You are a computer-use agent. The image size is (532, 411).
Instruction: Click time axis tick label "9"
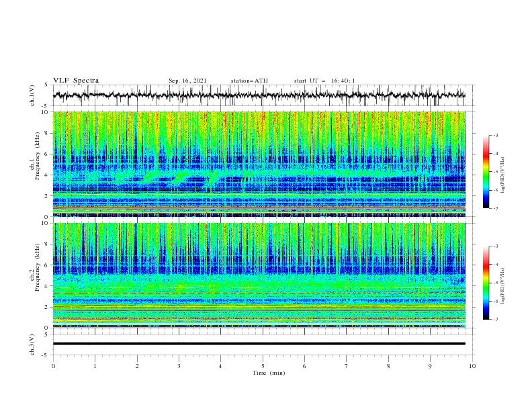click(x=430, y=366)
